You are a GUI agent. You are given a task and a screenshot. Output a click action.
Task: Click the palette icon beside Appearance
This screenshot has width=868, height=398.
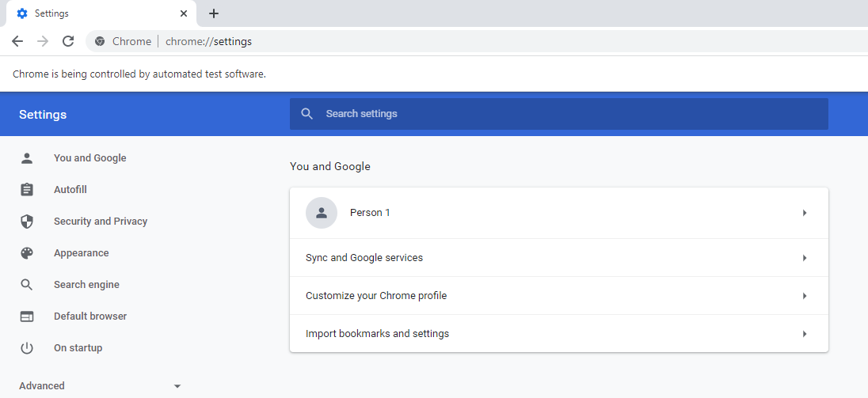pyautogui.click(x=27, y=252)
